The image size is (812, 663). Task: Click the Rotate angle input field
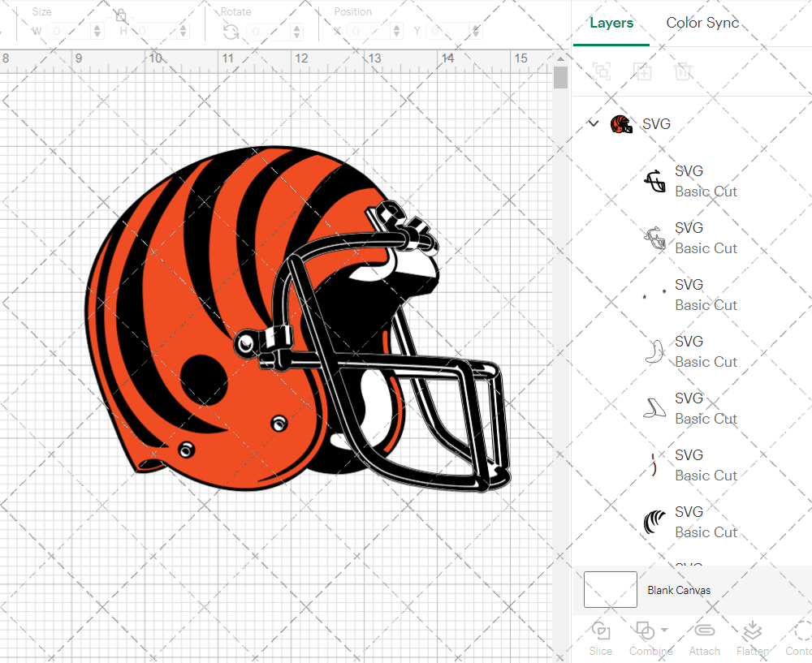tap(268, 32)
